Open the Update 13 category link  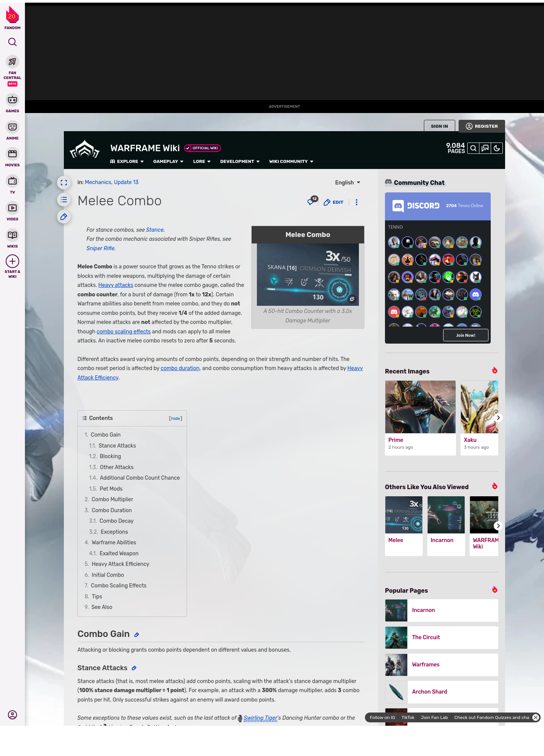126,182
